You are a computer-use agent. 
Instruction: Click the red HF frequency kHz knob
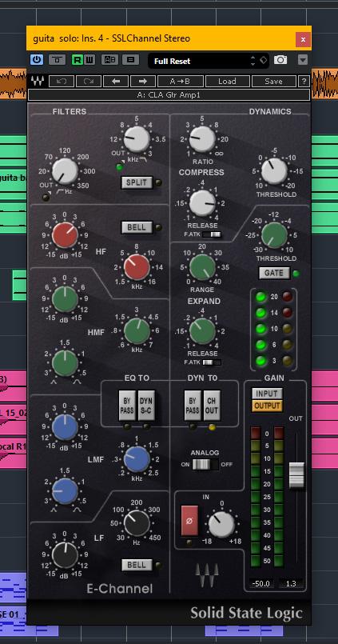[137, 267]
